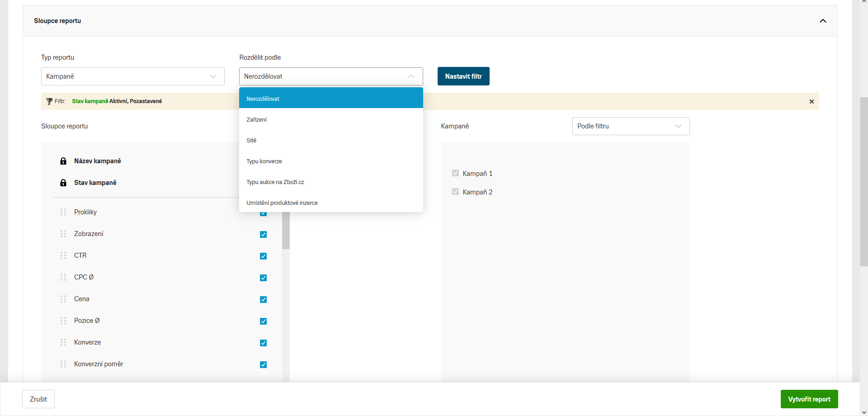The height and width of the screenshot is (416, 868).
Task: Click the green Vytvořit report button
Action: pos(809,399)
